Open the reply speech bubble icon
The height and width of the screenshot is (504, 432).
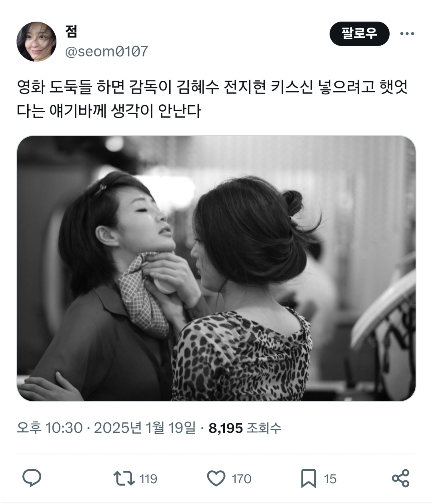32,478
